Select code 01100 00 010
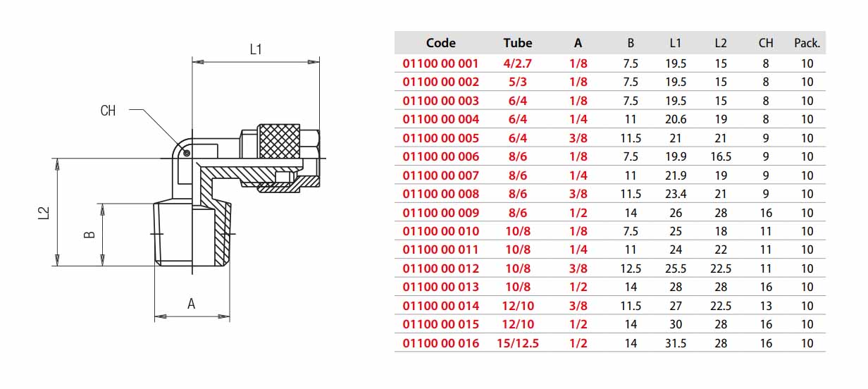Image resolution: width=868 pixels, height=389 pixels. (440, 231)
